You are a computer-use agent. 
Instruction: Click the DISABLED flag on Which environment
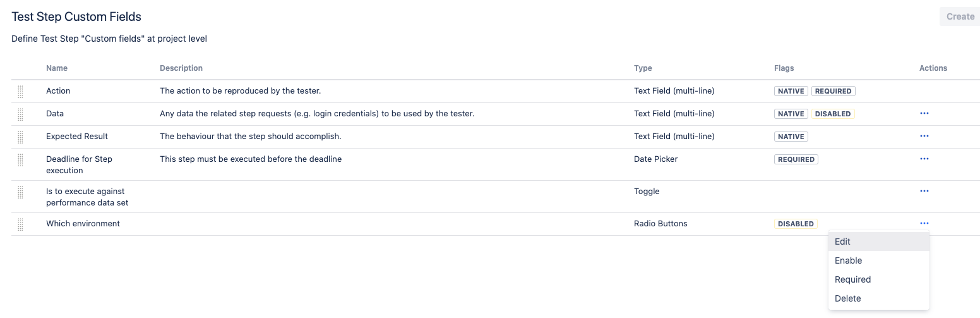pos(796,224)
